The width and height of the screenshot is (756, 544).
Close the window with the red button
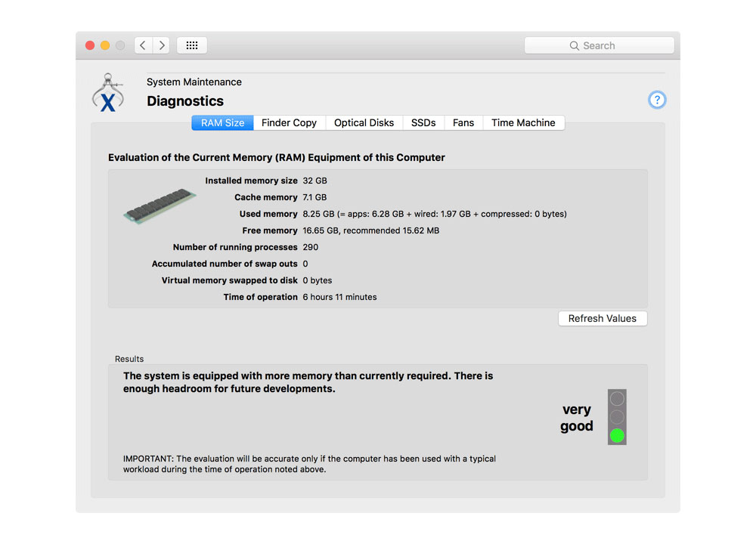click(x=90, y=45)
